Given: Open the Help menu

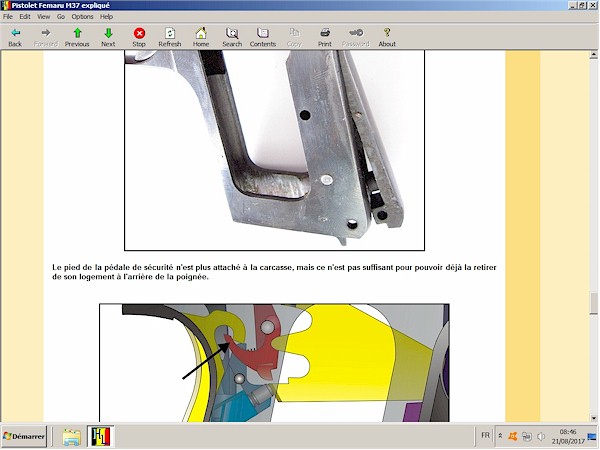Looking at the screenshot, I should click(x=106, y=16).
